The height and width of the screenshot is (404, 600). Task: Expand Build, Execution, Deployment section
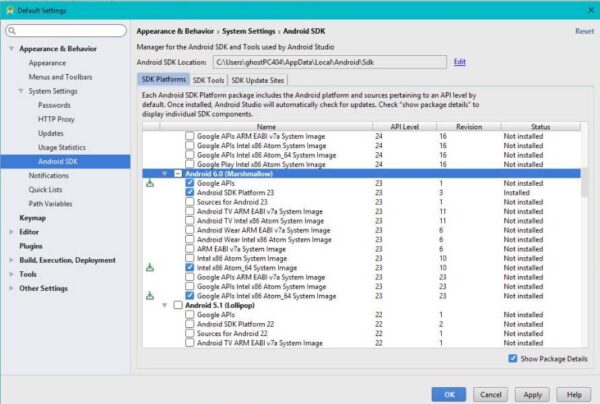(11, 260)
